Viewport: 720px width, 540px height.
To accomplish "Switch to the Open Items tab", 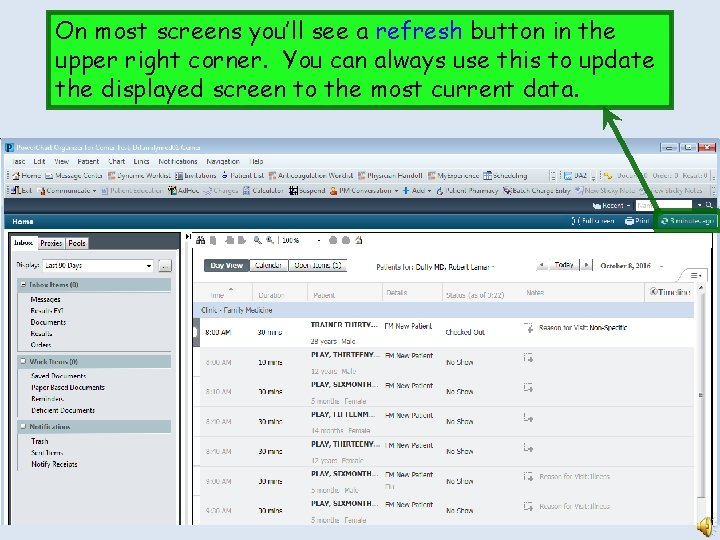I will pos(318,265).
